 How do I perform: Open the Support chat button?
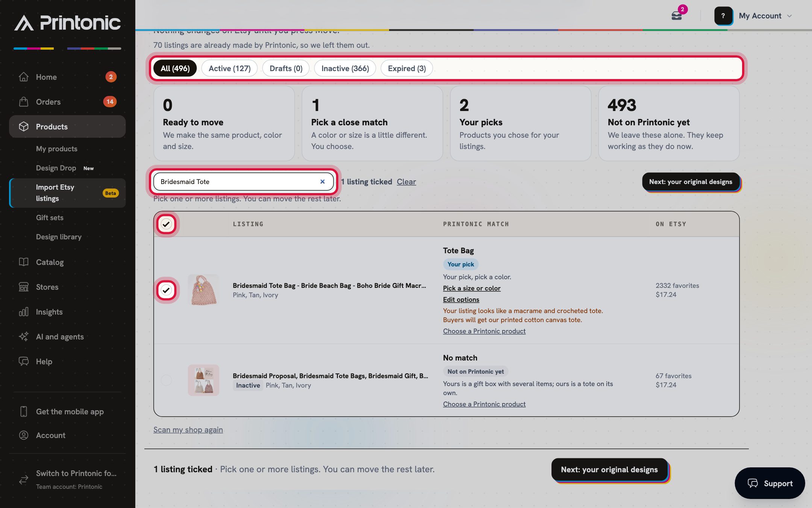coord(770,483)
